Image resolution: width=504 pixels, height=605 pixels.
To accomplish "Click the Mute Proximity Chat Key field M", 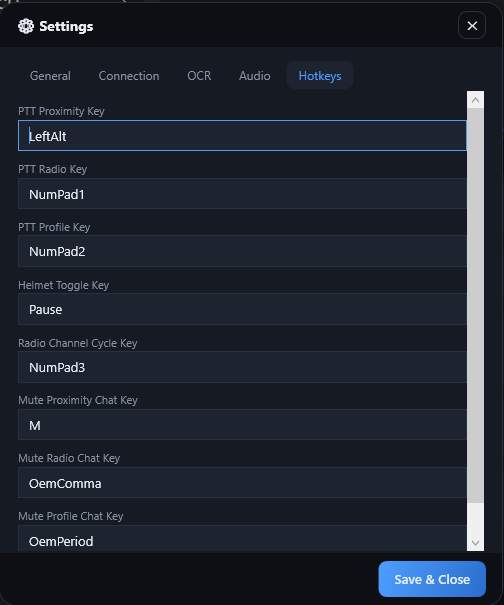I will [242, 425].
